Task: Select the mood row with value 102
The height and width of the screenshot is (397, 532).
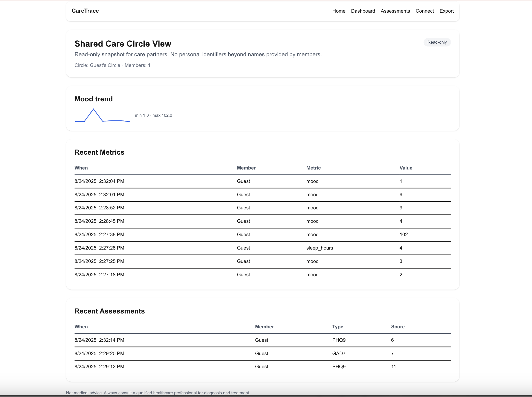Action: coord(263,234)
